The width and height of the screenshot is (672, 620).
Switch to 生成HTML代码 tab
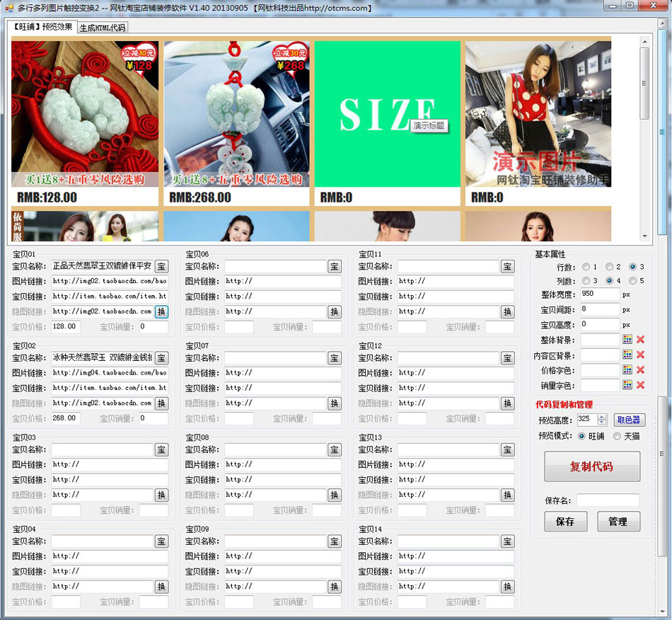[103, 28]
